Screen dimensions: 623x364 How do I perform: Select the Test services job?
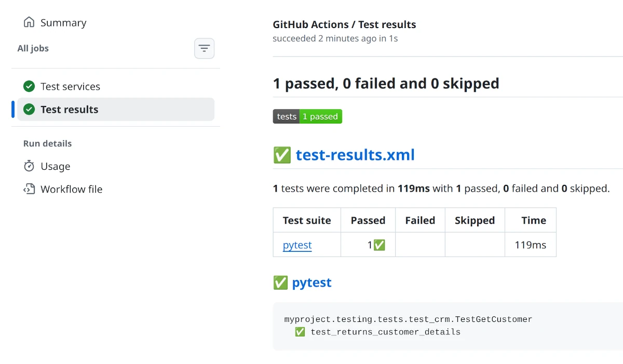pos(70,87)
